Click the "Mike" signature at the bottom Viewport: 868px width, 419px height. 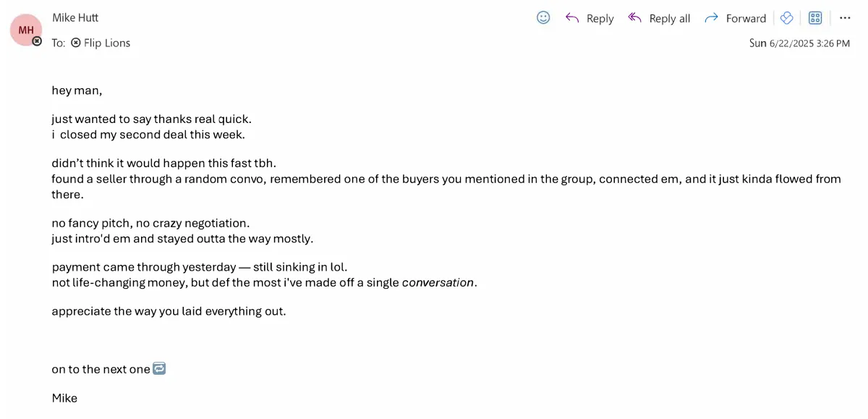pyautogui.click(x=64, y=398)
